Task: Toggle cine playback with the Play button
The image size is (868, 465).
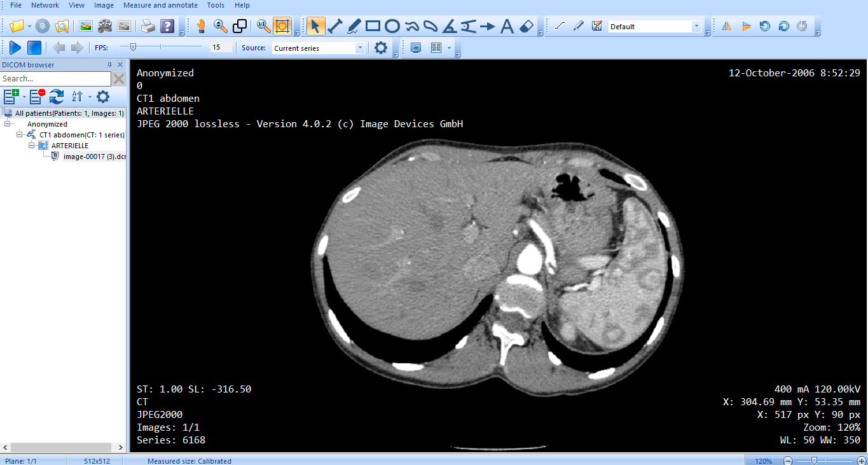Action: 15,47
